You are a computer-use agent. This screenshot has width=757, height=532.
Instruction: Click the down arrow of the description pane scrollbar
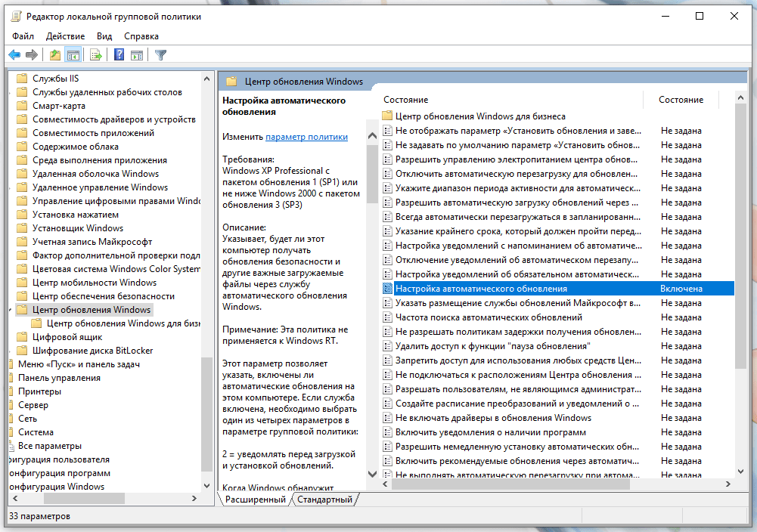(x=372, y=474)
